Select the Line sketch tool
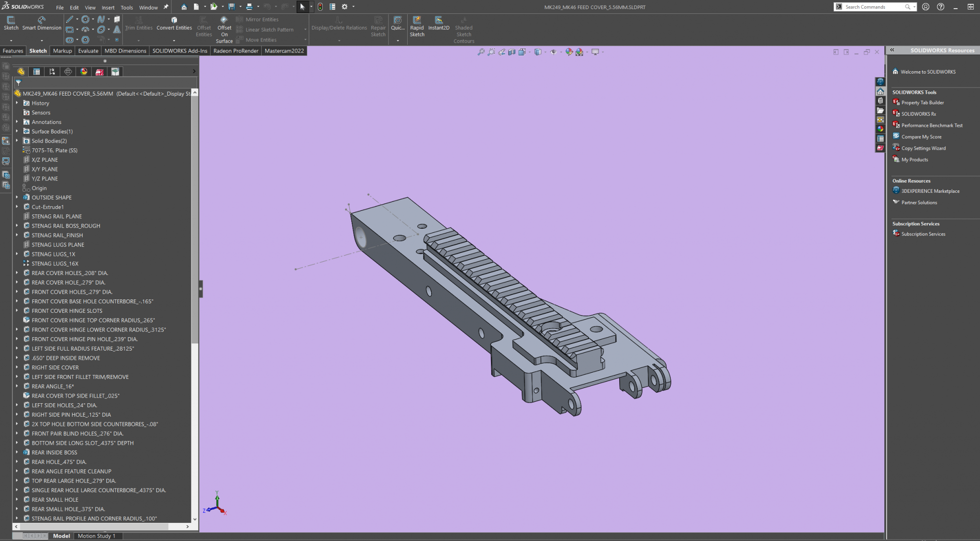The image size is (980, 541). click(x=70, y=19)
